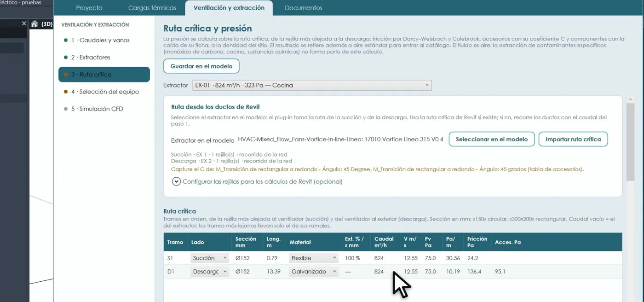The height and width of the screenshot is (302, 644).
Task: Click the Caudal 824 cell in row D1
Action: pyautogui.click(x=379, y=272)
